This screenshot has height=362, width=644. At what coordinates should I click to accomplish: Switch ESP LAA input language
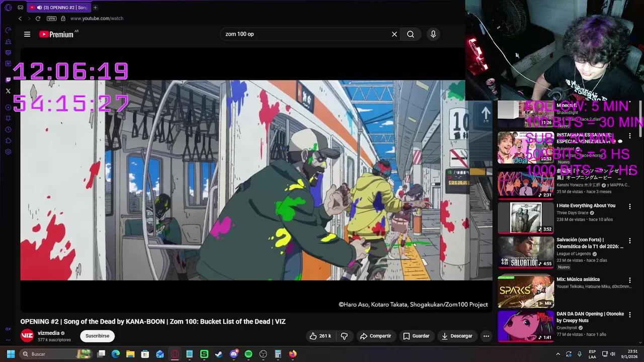click(x=593, y=354)
